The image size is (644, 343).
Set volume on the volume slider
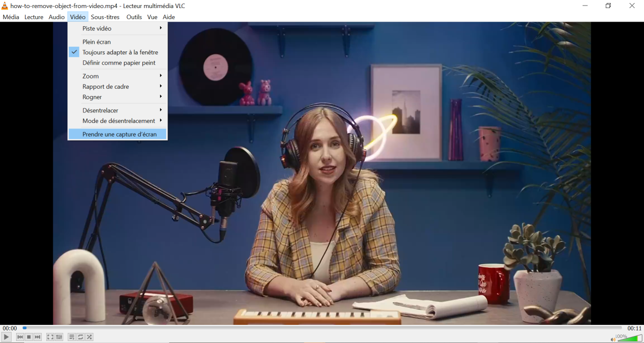[629, 338]
